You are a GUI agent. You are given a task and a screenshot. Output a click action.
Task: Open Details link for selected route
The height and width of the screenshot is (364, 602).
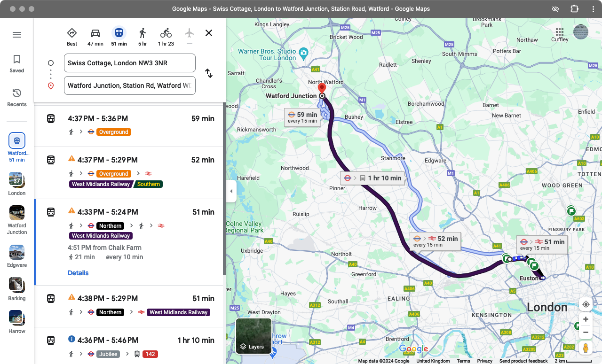point(78,273)
